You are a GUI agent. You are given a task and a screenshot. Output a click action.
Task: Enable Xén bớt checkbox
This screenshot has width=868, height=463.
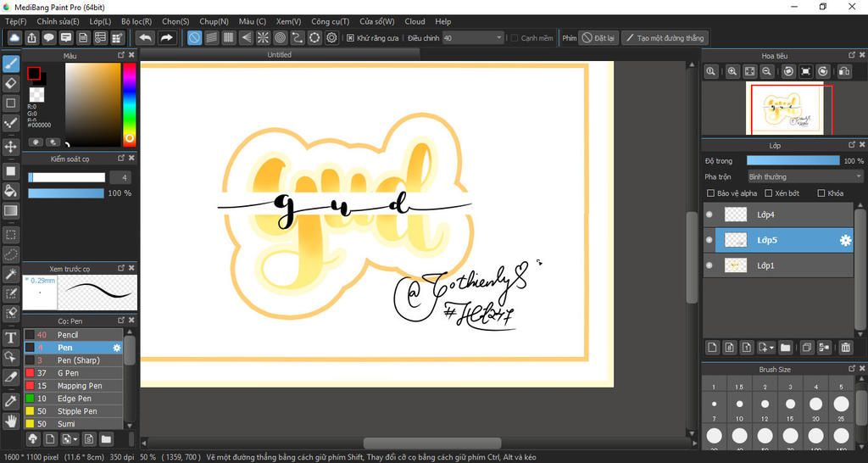tap(768, 193)
